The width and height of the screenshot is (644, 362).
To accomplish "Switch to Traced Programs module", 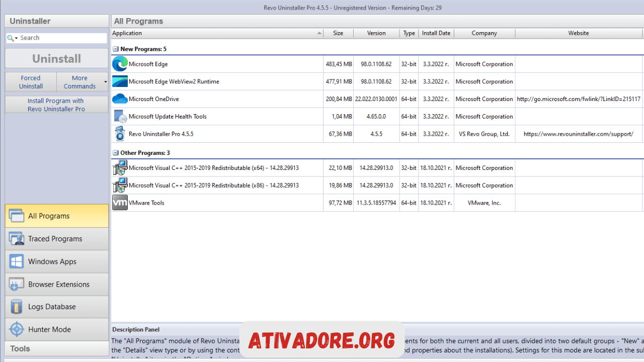I will [57, 239].
